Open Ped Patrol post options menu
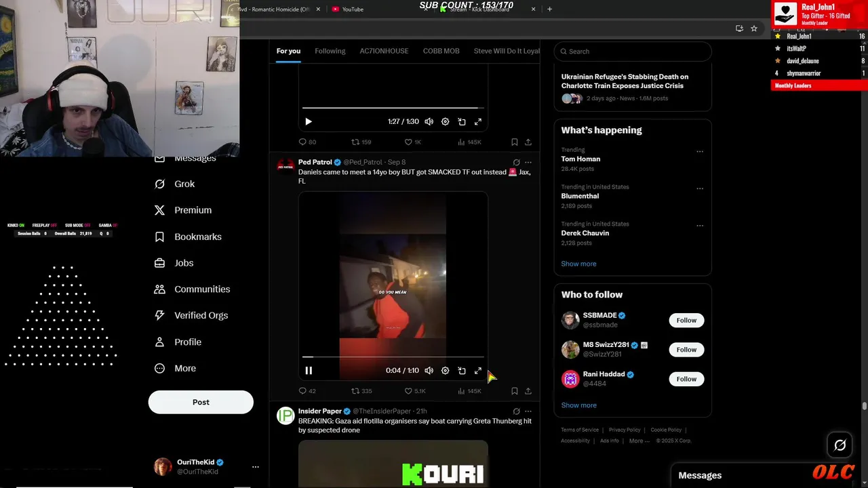The image size is (868, 488). pyautogui.click(x=528, y=163)
